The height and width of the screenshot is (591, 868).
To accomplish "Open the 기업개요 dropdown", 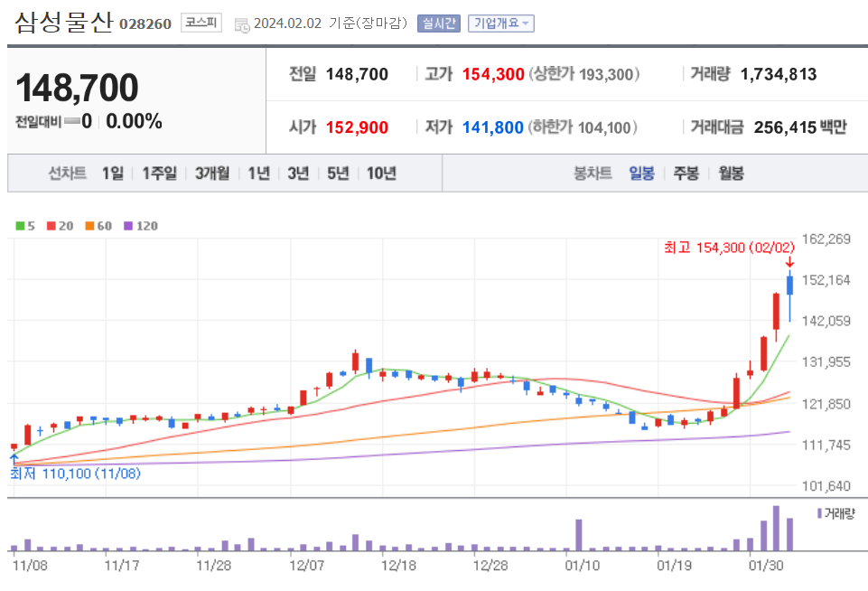I will coord(501,23).
